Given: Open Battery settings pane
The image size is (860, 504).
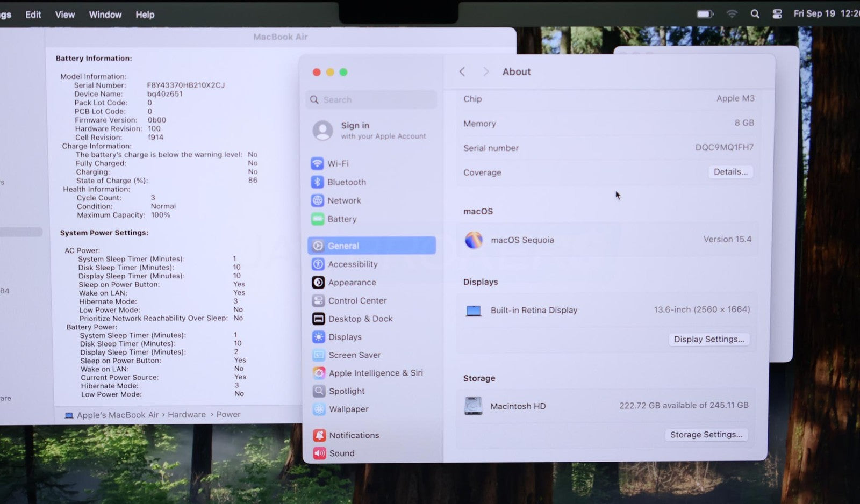Looking at the screenshot, I should pos(342,219).
